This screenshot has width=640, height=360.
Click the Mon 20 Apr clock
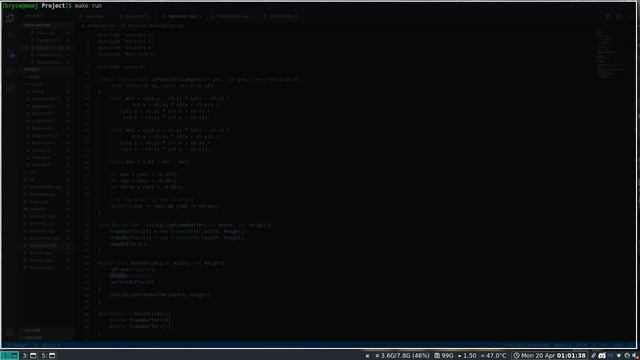pos(549,356)
